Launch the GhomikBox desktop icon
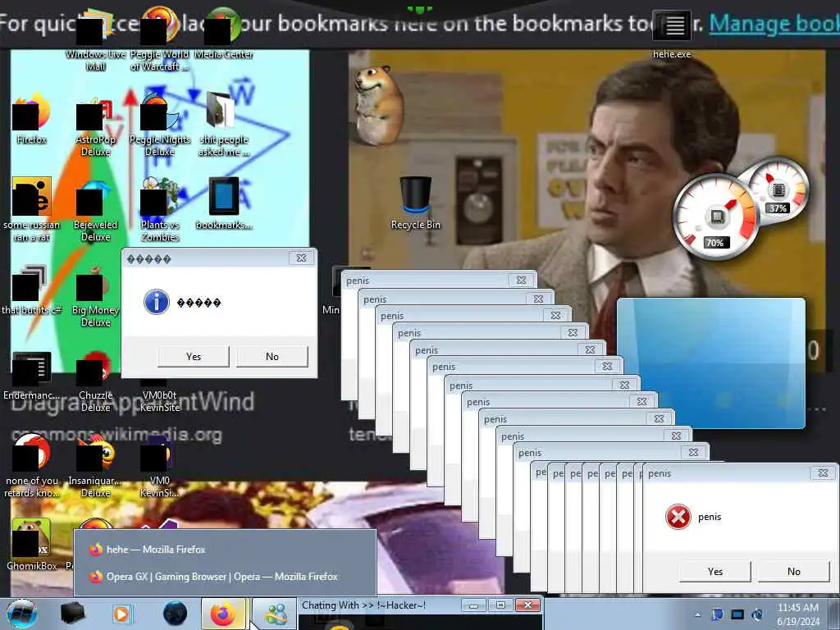 pos(32,544)
